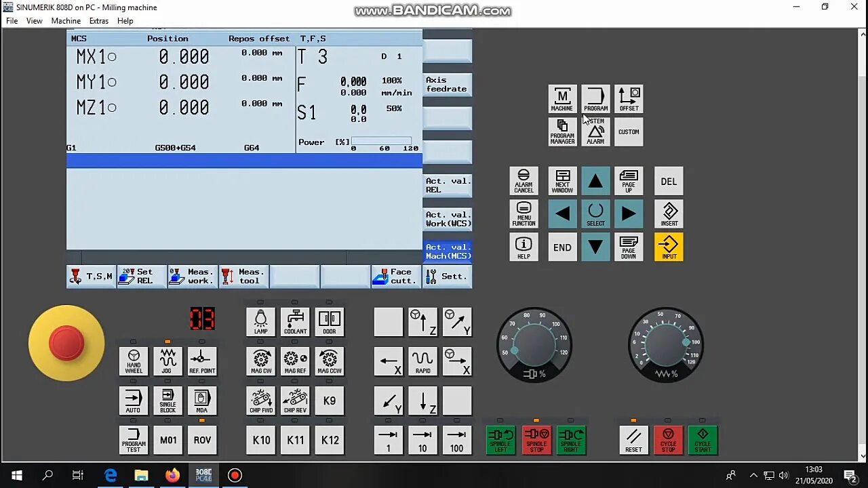Click the Page Down key
The image size is (868, 488).
pyautogui.click(x=629, y=247)
